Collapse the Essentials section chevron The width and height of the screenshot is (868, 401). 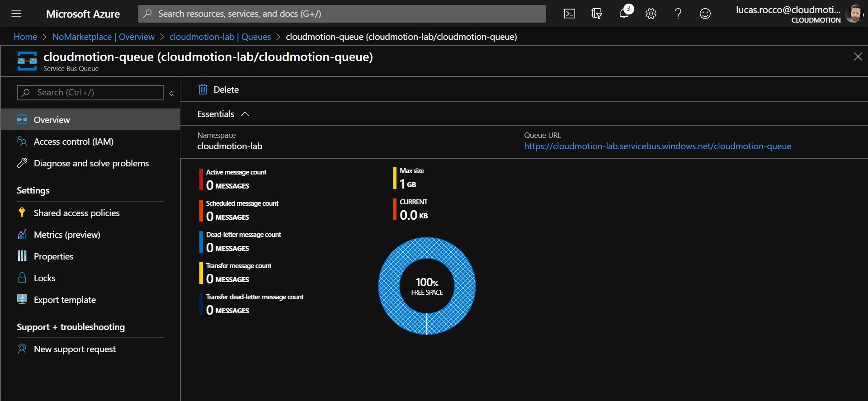245,114
